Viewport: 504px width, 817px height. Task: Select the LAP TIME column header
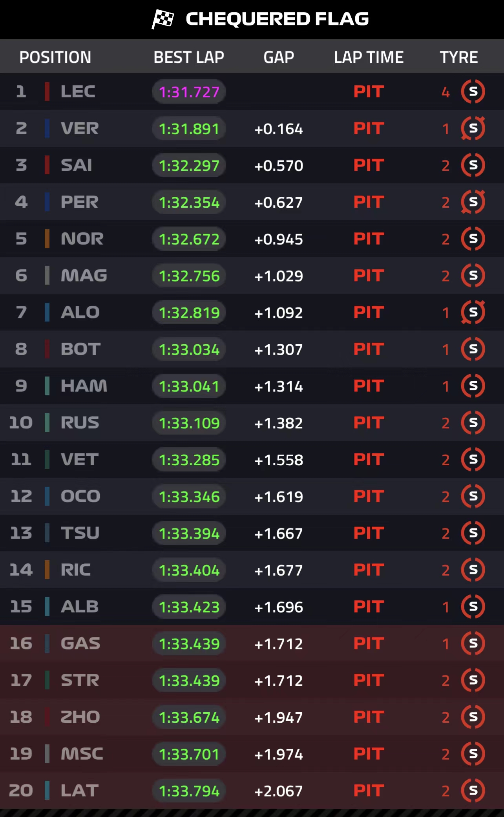pyautogui.click(x=369, y=57)
